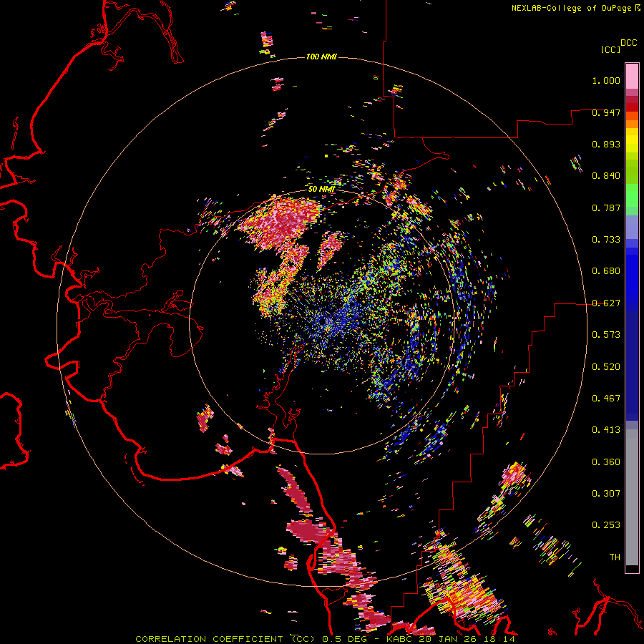This screenshot has width=644, height=644.
Task: Click the 0.307 scale value
Action: click(x=606, y=494)
